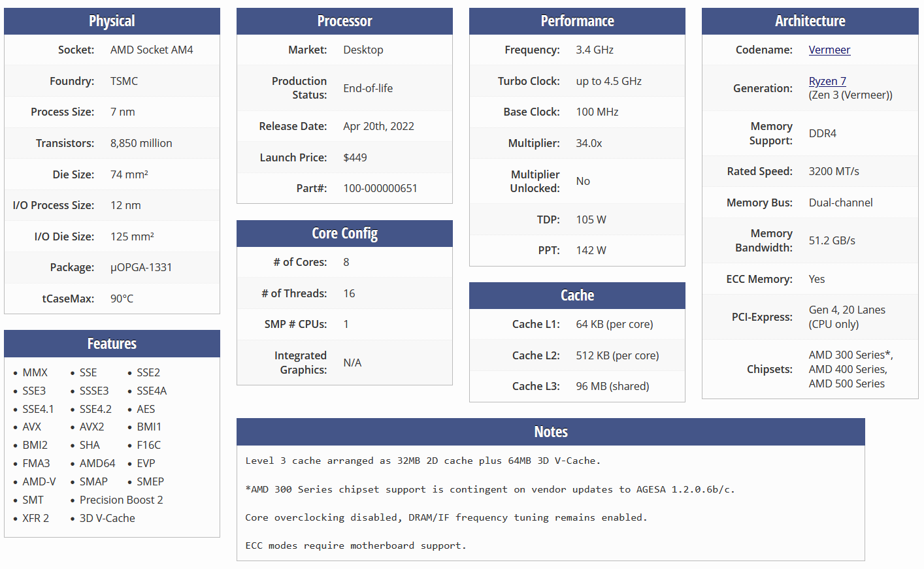The height and width of the screenshot is (569, 924).
Task: Select the DDR4 memory support value
Action: point(823,133)
